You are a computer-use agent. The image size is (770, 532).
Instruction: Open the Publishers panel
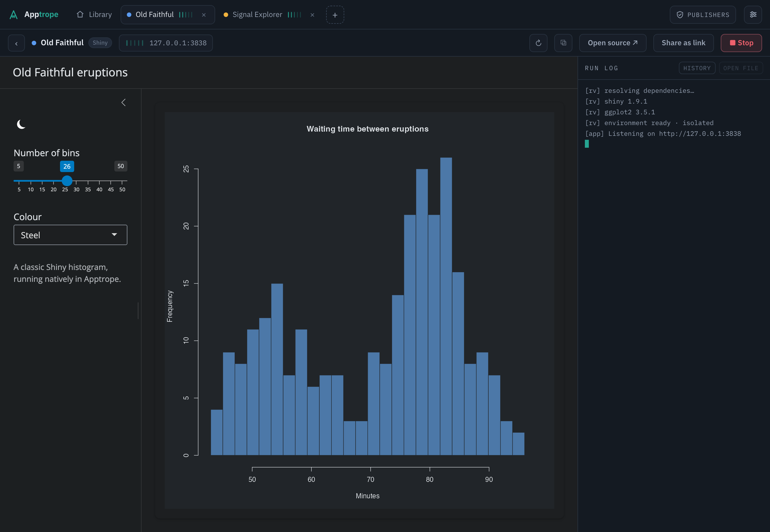(x=703, y=15)
